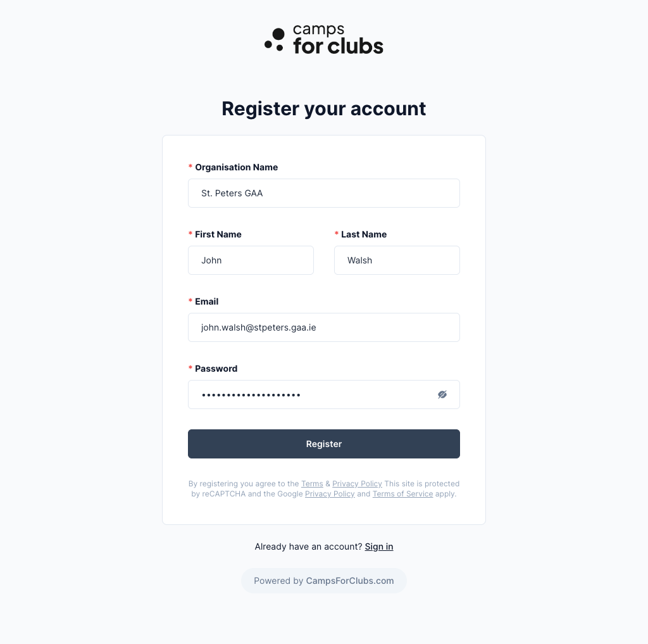Click the First Name label
This screenshot has height=644, width=648.
(218, 234)
